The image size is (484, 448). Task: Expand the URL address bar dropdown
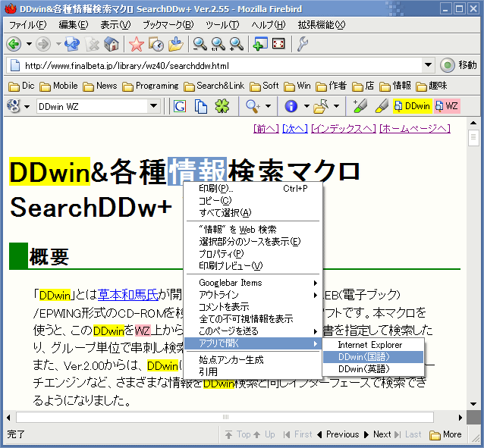[x=428, y=65]
